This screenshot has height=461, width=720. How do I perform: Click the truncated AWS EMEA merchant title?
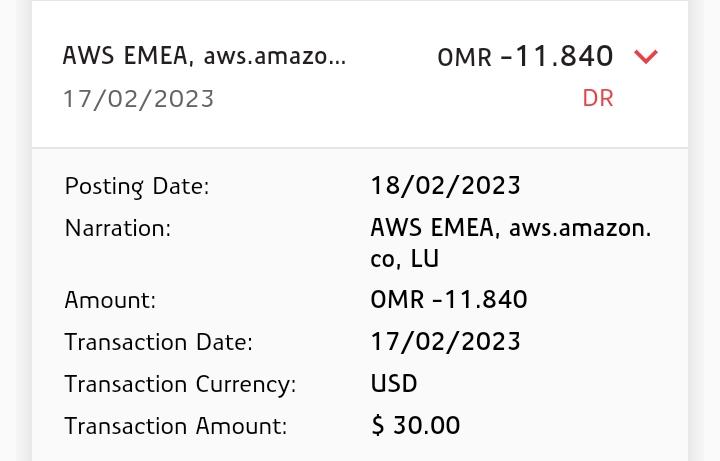coord(204,56)
